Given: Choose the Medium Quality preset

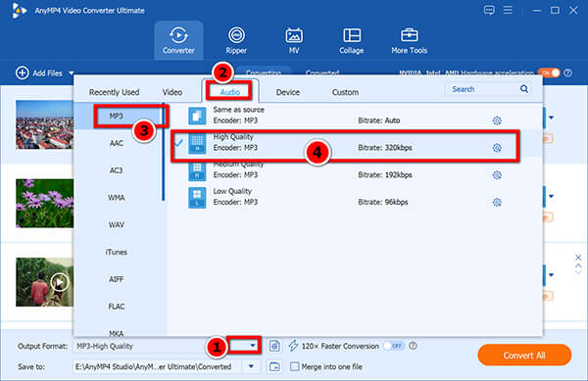Looking at the screenshot, I should 355,170.
